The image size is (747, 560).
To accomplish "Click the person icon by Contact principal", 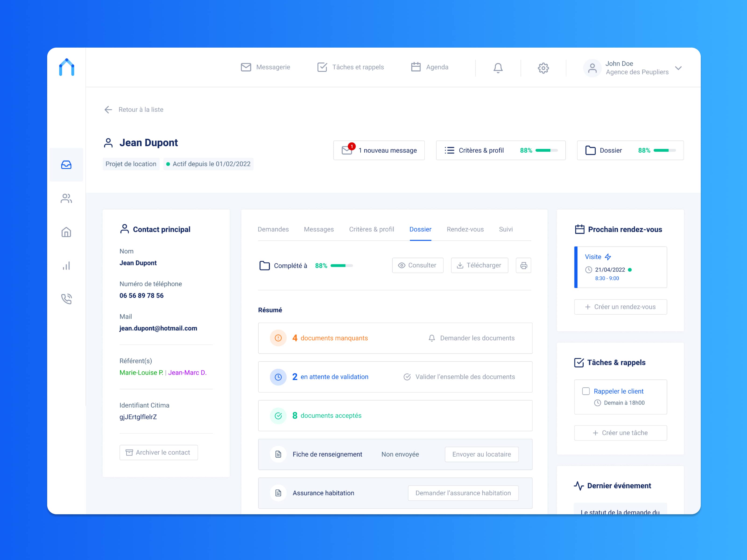I will (125, 229).
